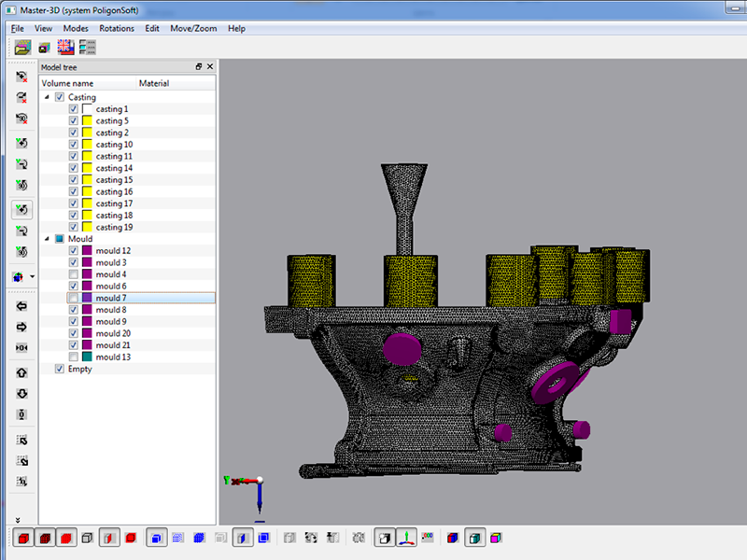The width and height of the screenshot is (747, 560).
Task: Click the open file folder icon
Action: pyautogui.click(x=22, y=47)
